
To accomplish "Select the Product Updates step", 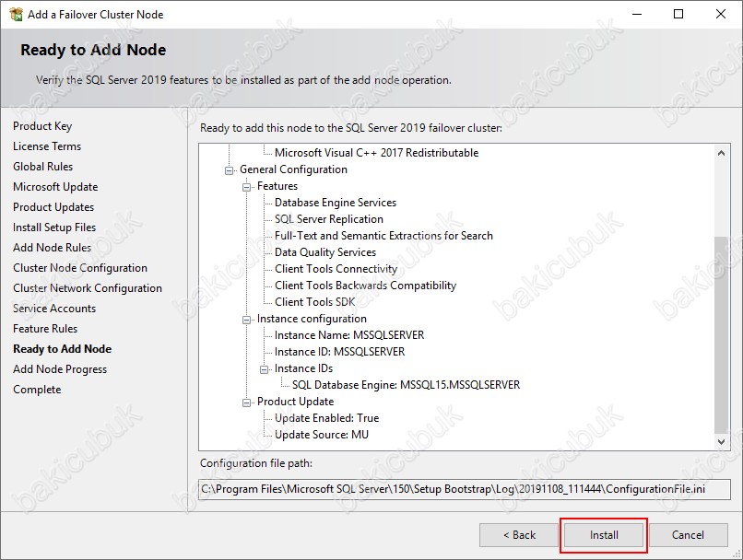I will 53,207.
